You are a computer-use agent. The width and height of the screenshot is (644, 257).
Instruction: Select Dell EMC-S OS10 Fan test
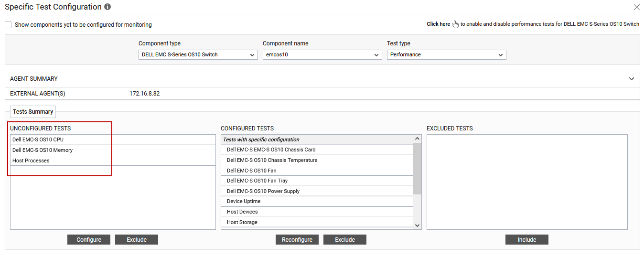pos(317,171)
